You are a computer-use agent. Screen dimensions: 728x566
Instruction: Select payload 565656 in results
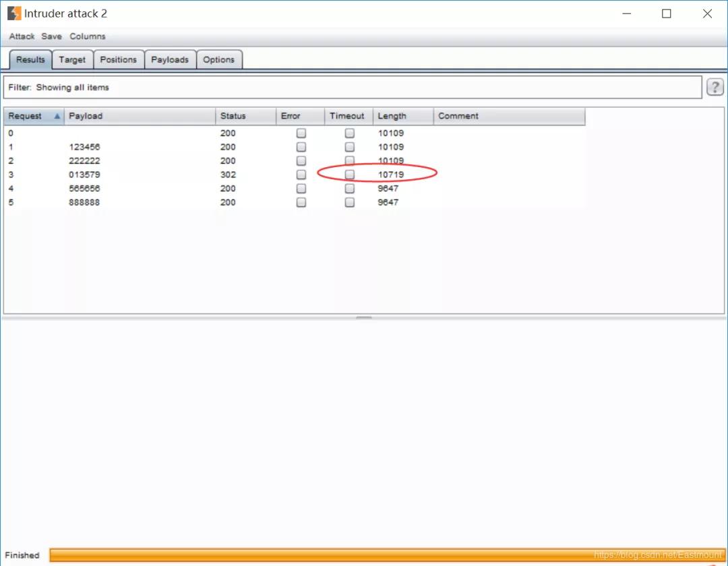84,189
